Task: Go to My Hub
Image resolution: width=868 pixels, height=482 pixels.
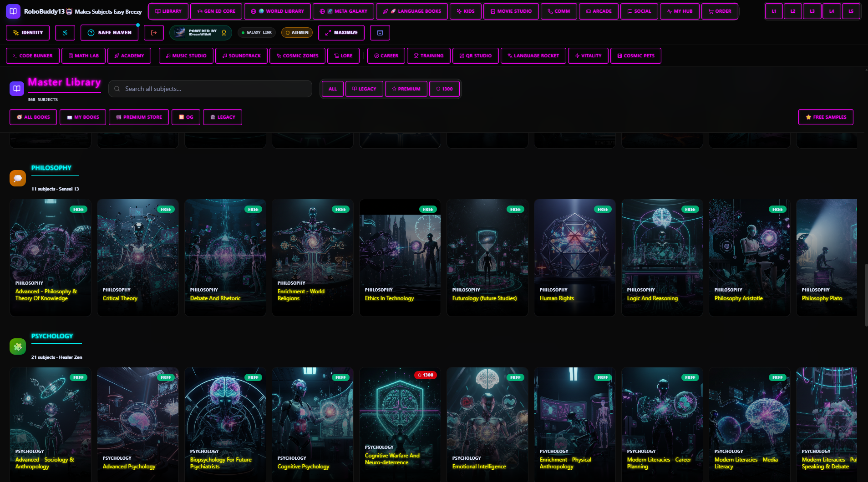Action: click(x=680, y=11)
